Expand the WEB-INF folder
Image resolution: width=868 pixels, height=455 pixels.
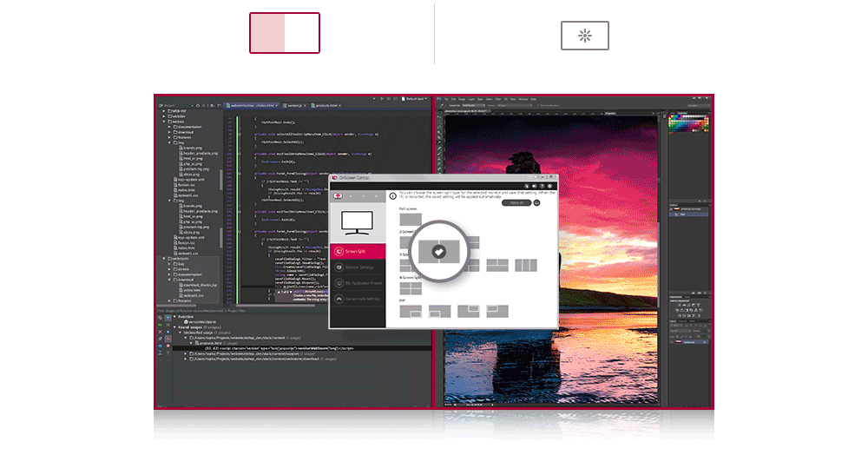[x=164, y=111]
